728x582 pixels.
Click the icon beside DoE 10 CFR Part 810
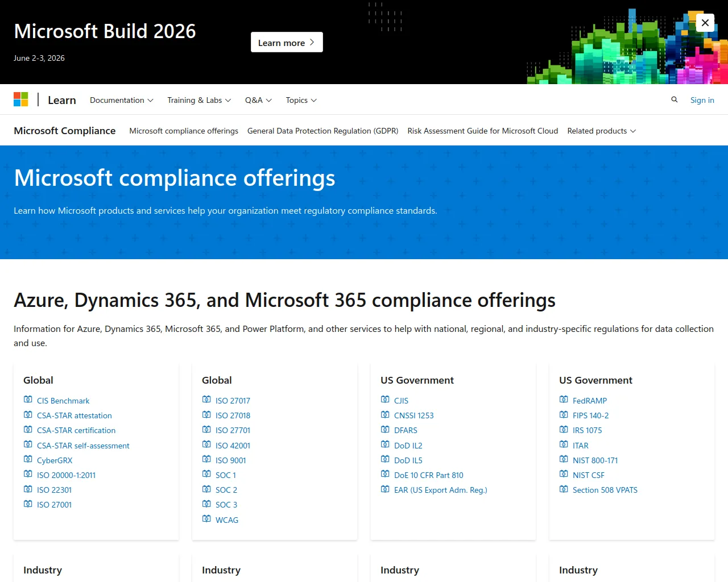click(x=385, y=474)
